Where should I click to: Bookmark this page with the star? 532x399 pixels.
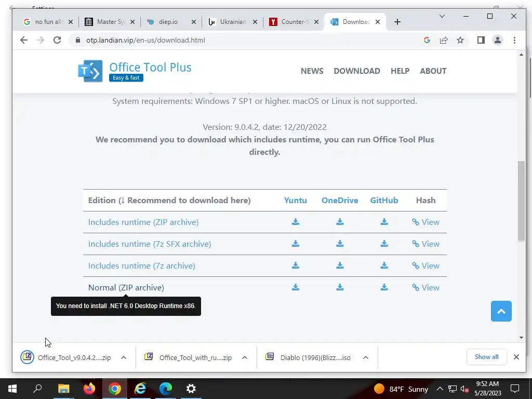point(460,40)
